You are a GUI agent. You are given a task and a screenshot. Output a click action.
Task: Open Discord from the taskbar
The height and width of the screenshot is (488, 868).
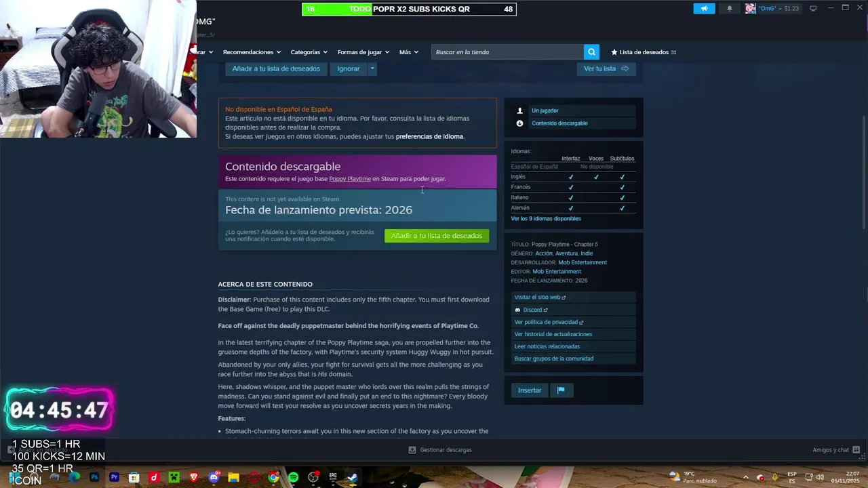click(214, 477)
